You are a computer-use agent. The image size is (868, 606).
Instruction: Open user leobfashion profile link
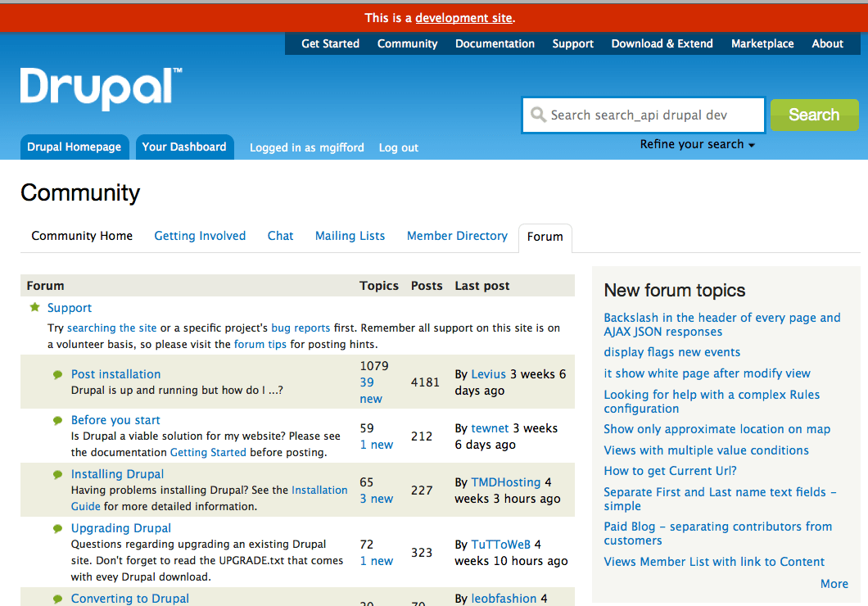click(x=504, y=599)
